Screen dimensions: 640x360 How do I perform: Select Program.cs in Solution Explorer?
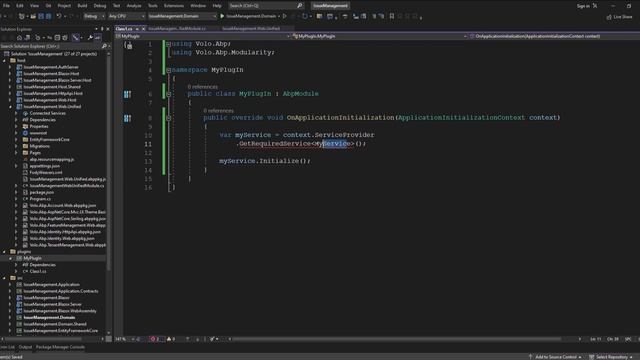(40, 199)
